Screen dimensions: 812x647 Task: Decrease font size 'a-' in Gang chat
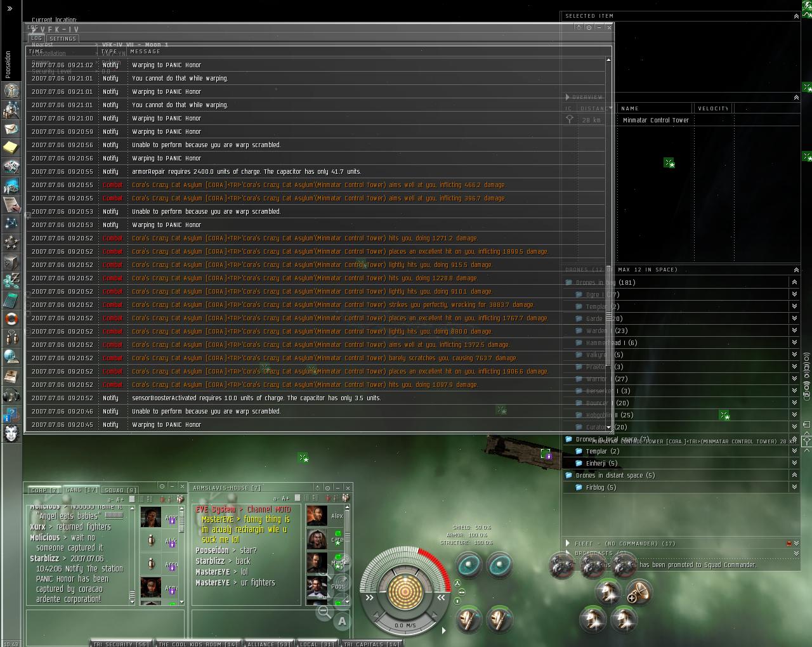click(x=110, y=499)
